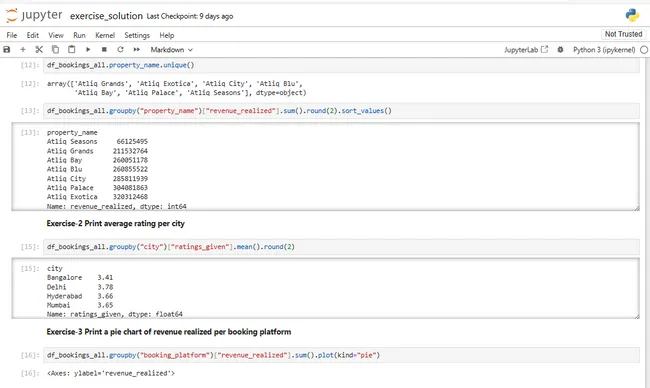Open the Settings menu

137,35
